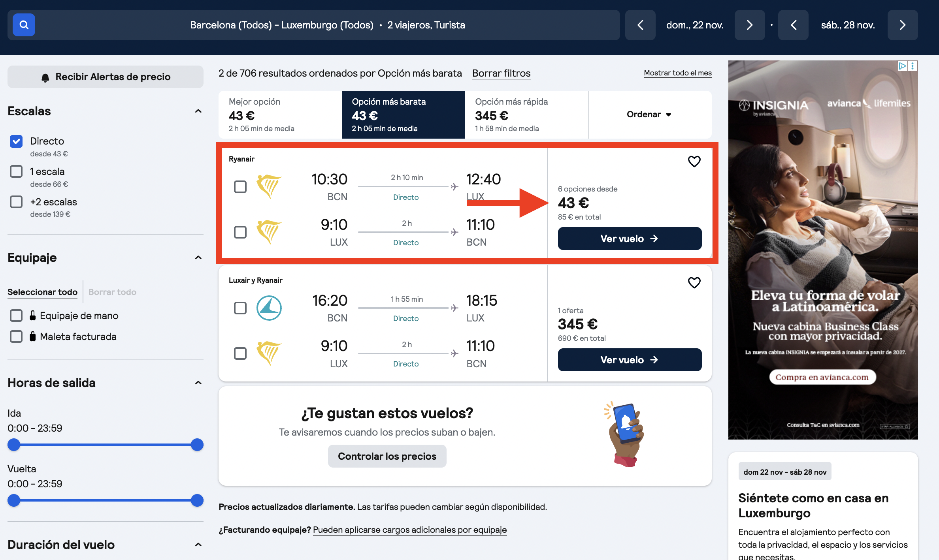Click Ver vuelo for 345 € offer
Screen dimensions: 939x560
[x=630, y=360]
